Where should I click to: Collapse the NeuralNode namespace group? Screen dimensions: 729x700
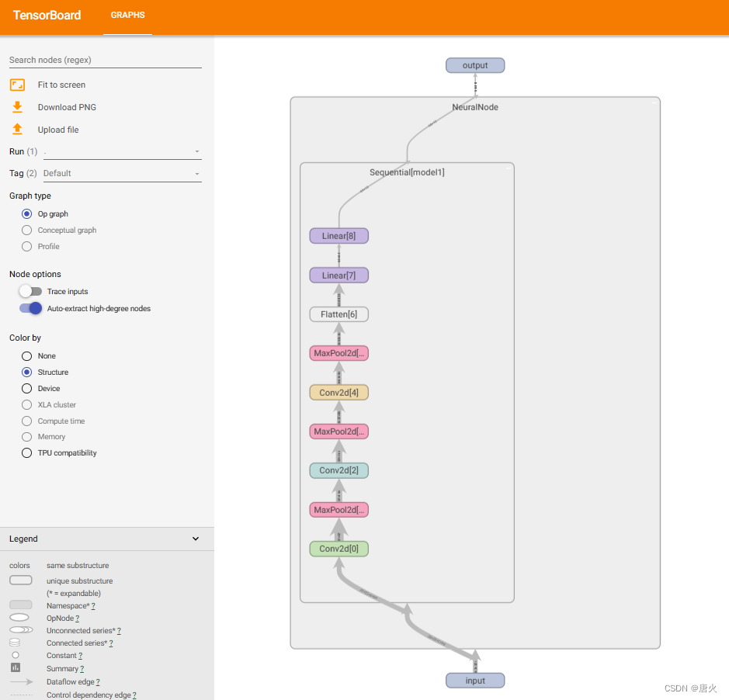pyautogui.click(x=654, y=102)
